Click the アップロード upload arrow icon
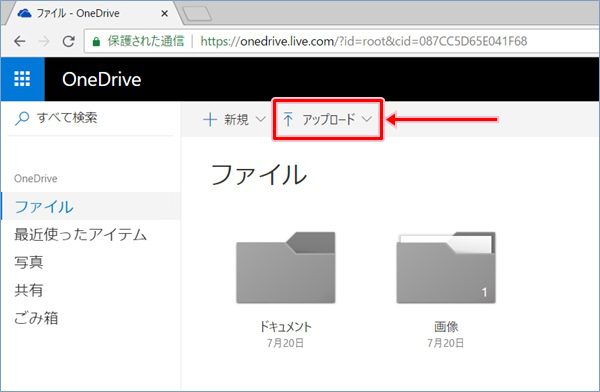The height and width of the screenshot is (392, 600). [x=288, y=119]
